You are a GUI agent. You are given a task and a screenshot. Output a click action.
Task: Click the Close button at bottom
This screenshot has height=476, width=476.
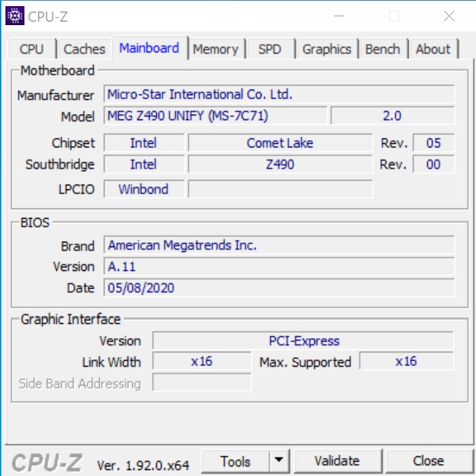428,462
